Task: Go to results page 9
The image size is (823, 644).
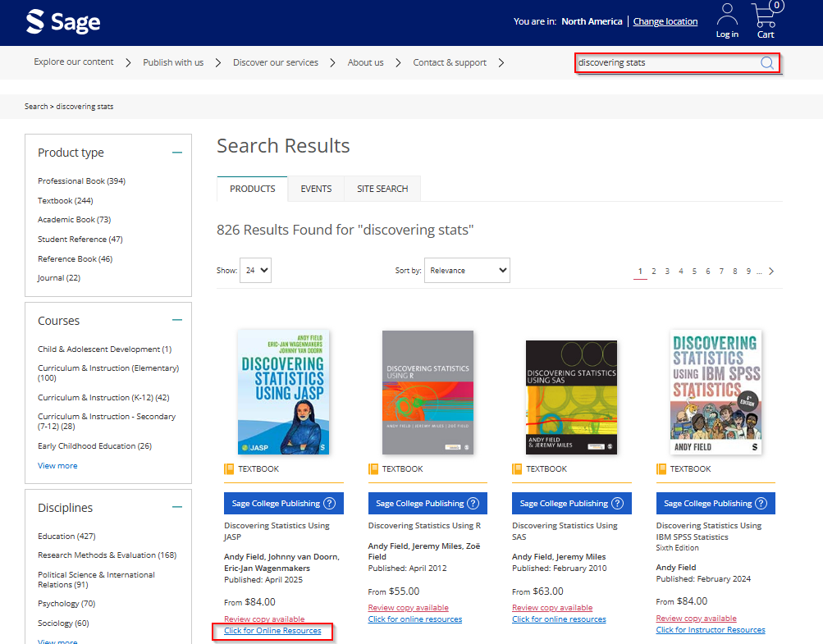Action: pos(748,272)
